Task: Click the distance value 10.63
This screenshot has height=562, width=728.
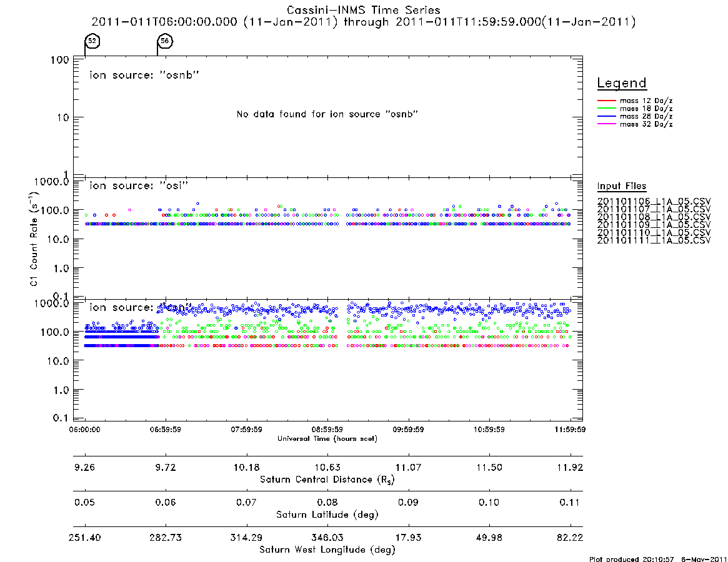Action: pos(327,467)
